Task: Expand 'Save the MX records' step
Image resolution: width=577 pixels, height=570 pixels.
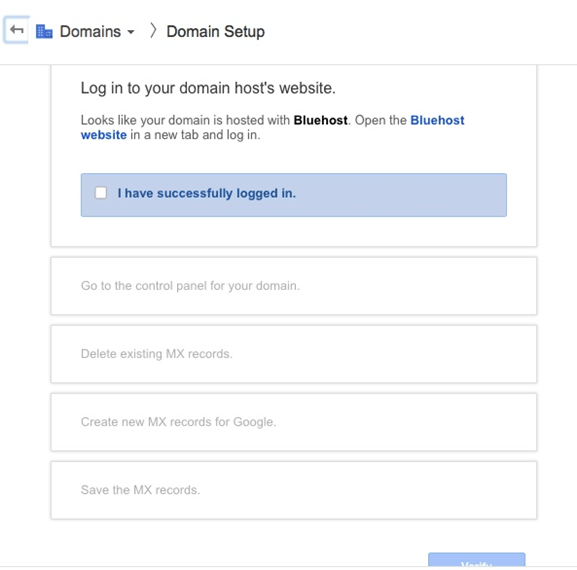Action: coord(294,490)
